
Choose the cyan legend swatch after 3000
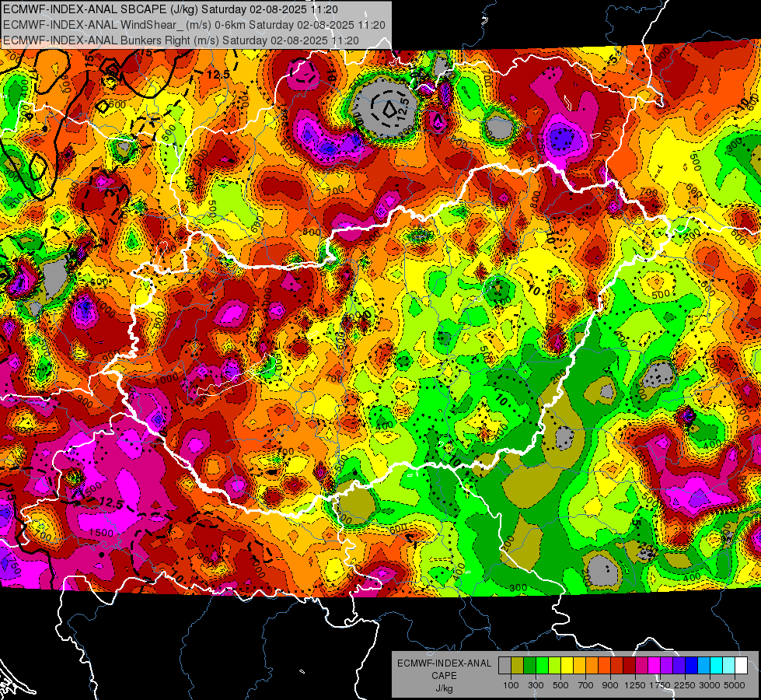pyautogui.click(x=717, y=665)
